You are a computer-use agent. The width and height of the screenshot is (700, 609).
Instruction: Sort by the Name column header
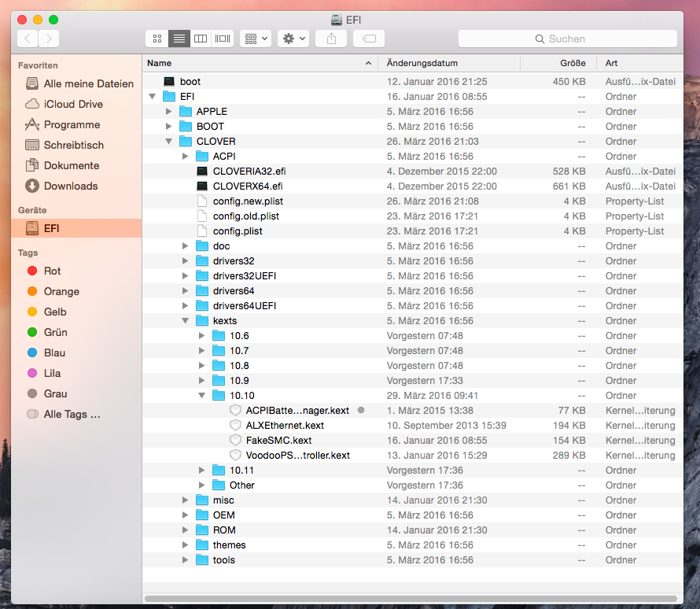260,63
